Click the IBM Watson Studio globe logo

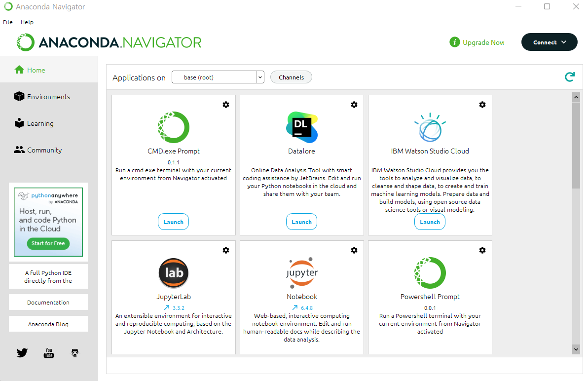430,127
